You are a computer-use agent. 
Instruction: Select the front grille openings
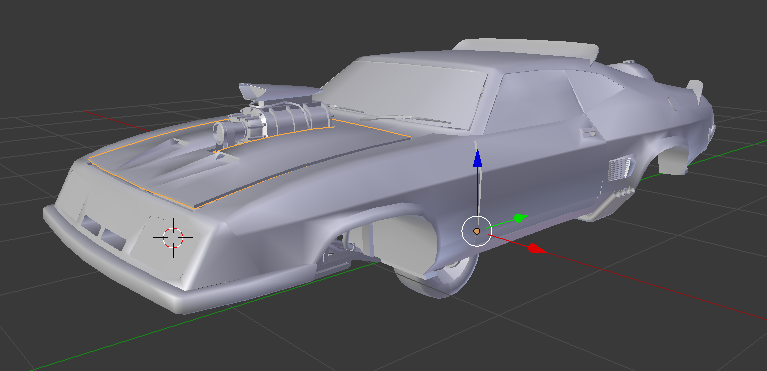(x=103, y=232)
